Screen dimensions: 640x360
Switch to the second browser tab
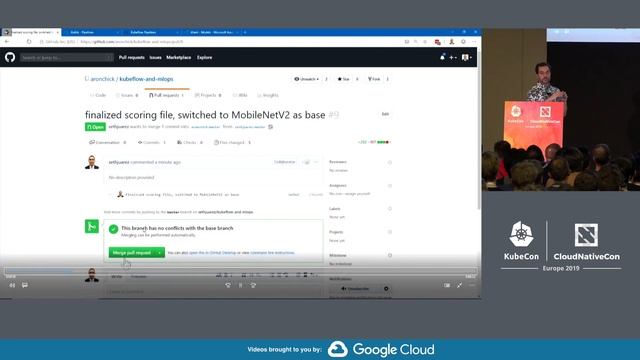tap(91, 32)
